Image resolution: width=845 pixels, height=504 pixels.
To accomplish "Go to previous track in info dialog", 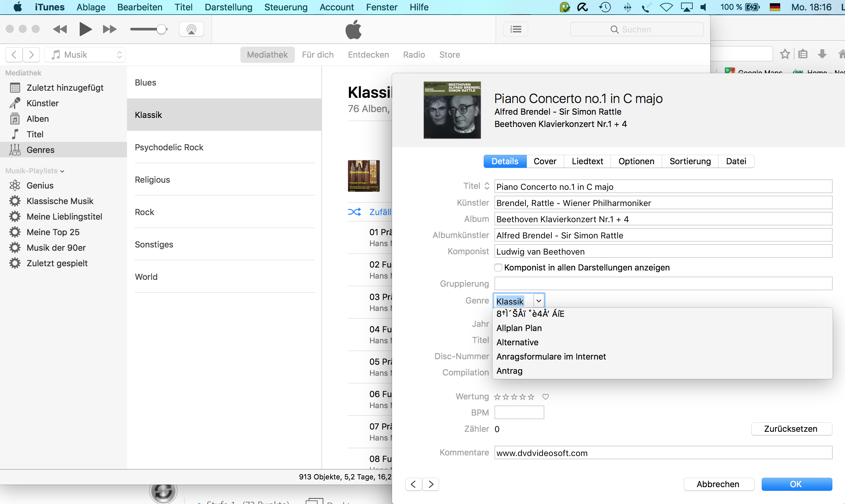I will [x=413, y=484].
